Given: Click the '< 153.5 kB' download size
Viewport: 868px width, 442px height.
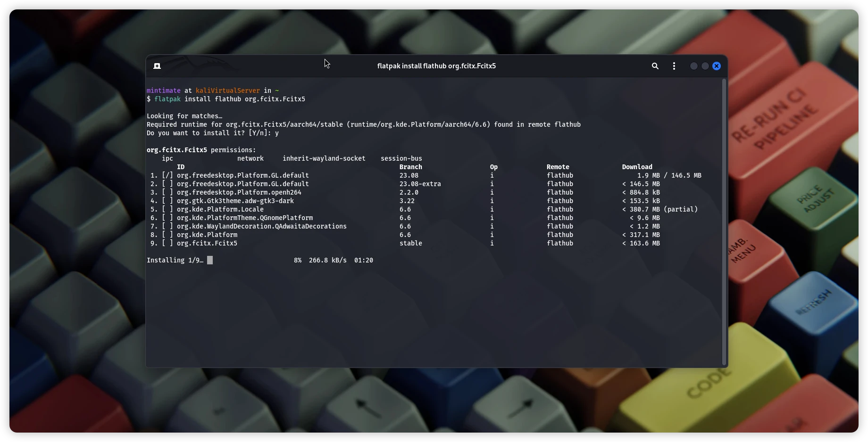Looking at the screenshot, I should pyautogui.click(x=641, y=201).
